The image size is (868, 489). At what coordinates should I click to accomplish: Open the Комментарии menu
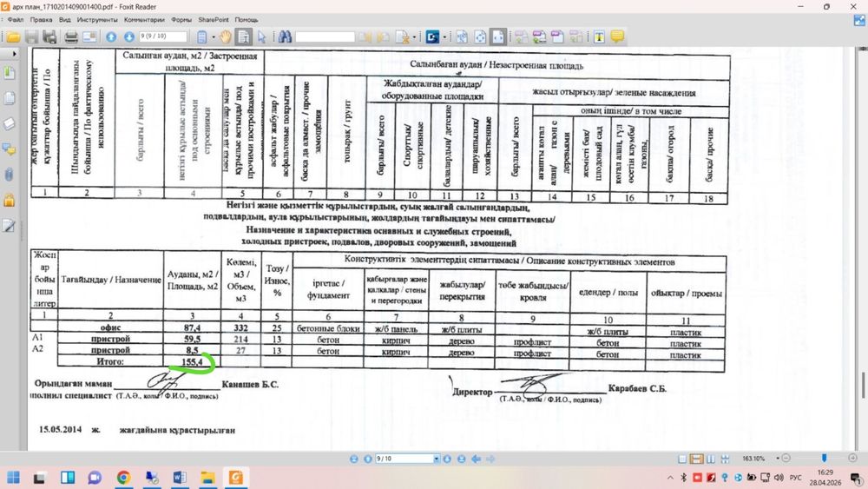point(144,20)
